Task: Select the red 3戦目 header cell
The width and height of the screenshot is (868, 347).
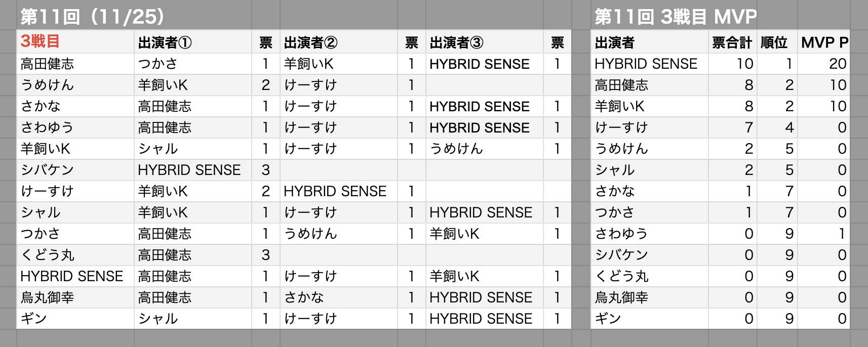Action: [41, 41]
